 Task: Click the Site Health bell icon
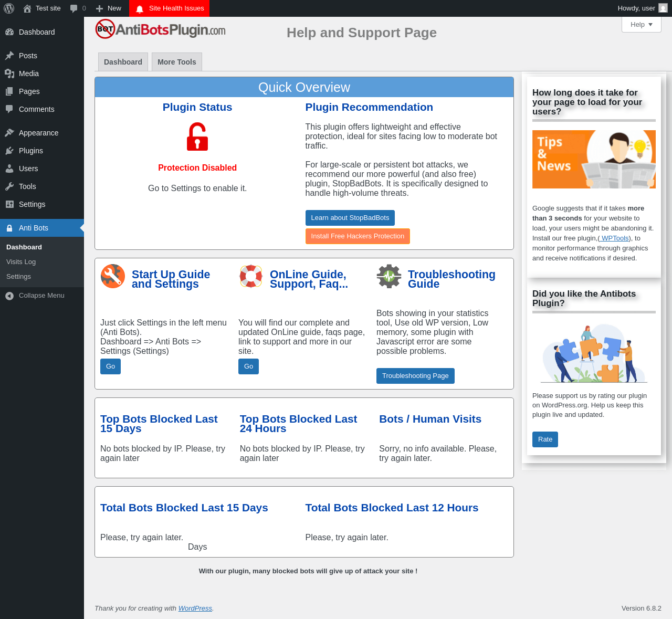coord(140,8)
